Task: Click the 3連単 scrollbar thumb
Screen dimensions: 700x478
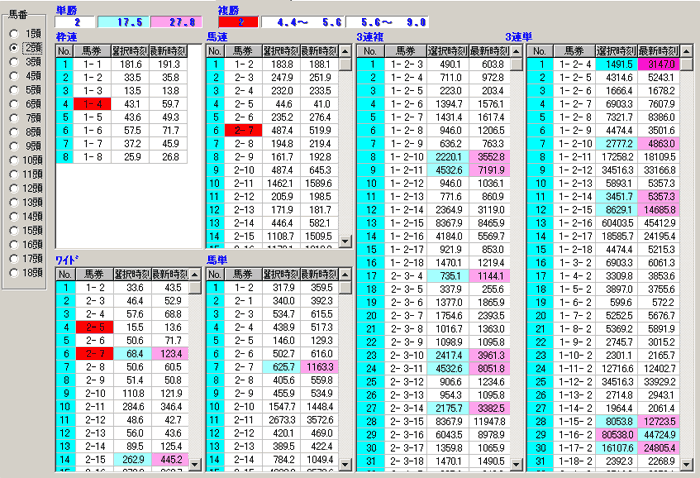Action: 687,64
